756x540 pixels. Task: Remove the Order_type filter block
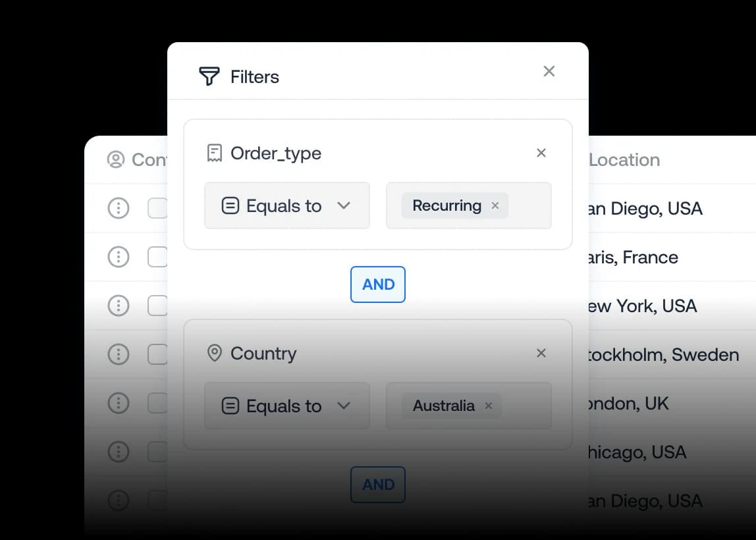tap(541, 152)
